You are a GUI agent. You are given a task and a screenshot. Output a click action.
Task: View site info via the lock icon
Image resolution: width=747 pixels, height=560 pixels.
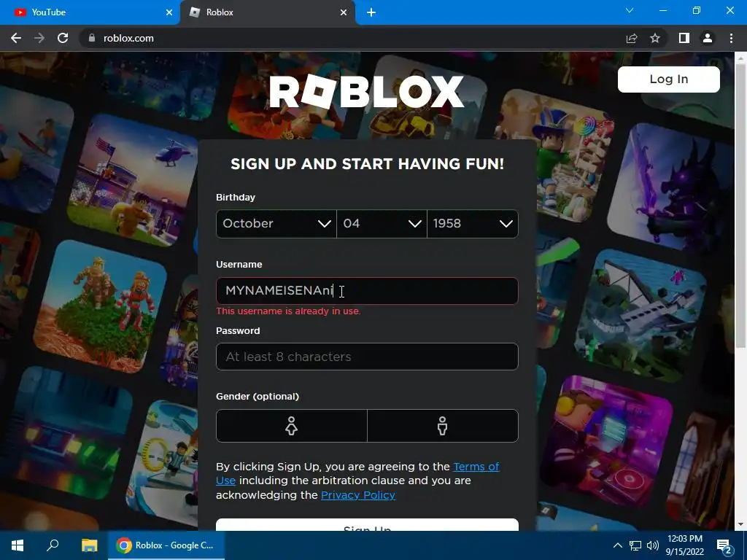pos(92,38)
